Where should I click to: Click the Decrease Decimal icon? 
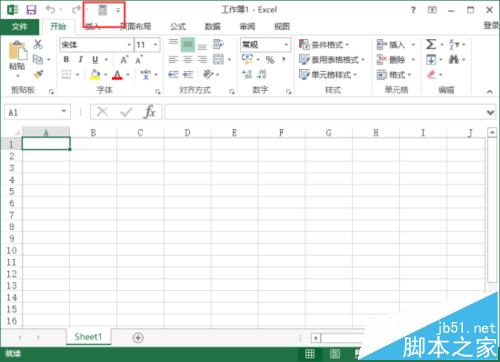262,74
